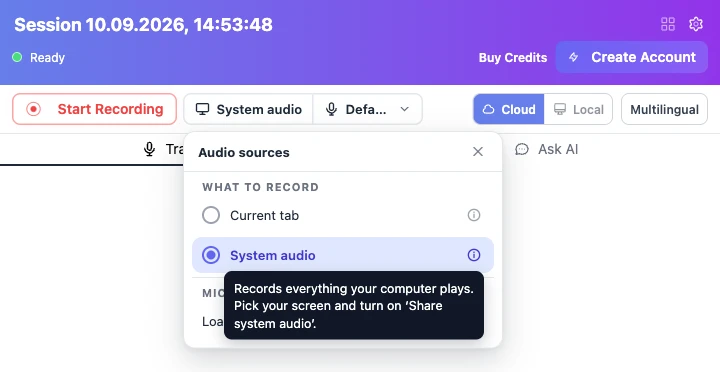The width and height of the screenshot is (720, 372).
Task: Click the Ready status label
Action: [47, 58]
